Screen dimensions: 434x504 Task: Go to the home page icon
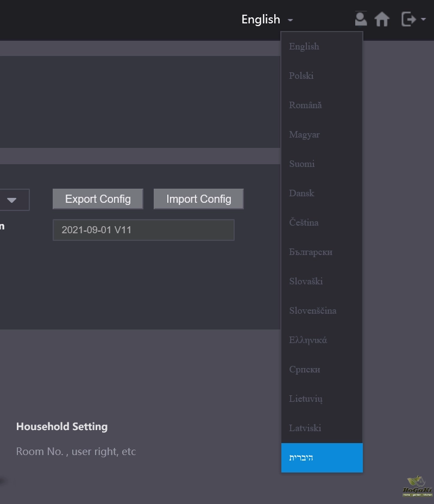[382, 20]
